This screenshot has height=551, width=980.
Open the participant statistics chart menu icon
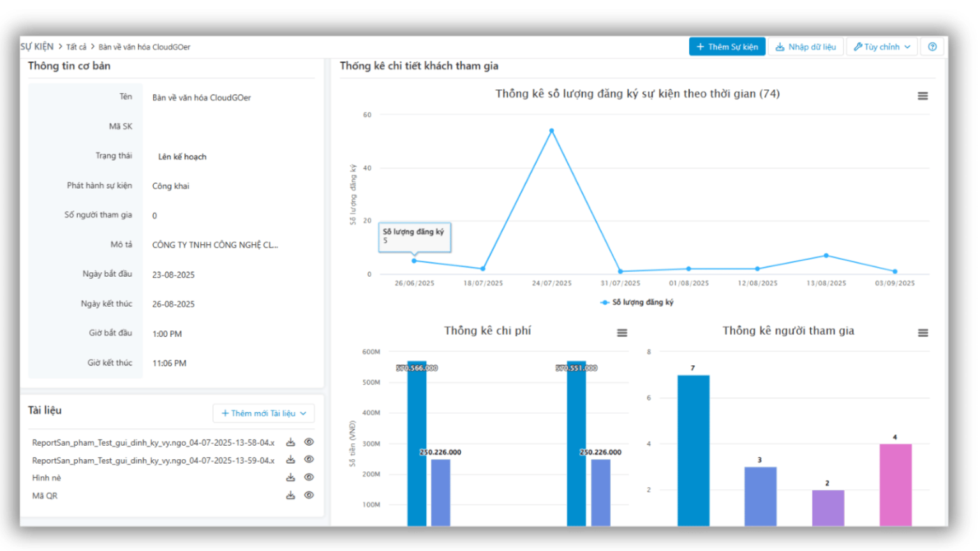[923, 333]
